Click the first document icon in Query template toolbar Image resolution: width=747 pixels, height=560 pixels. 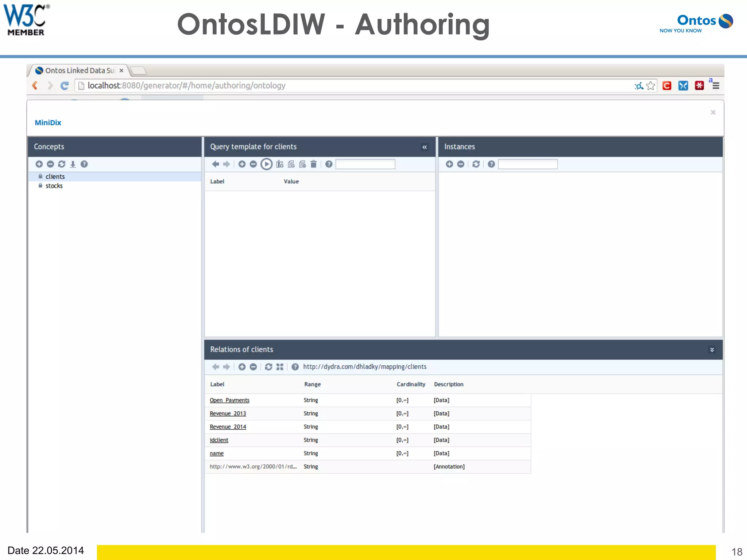291,164
